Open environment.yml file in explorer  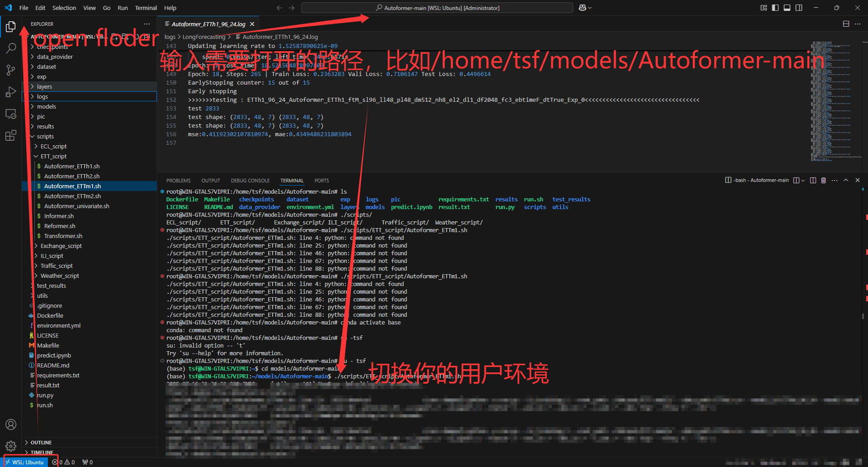[x=89, y=325]
